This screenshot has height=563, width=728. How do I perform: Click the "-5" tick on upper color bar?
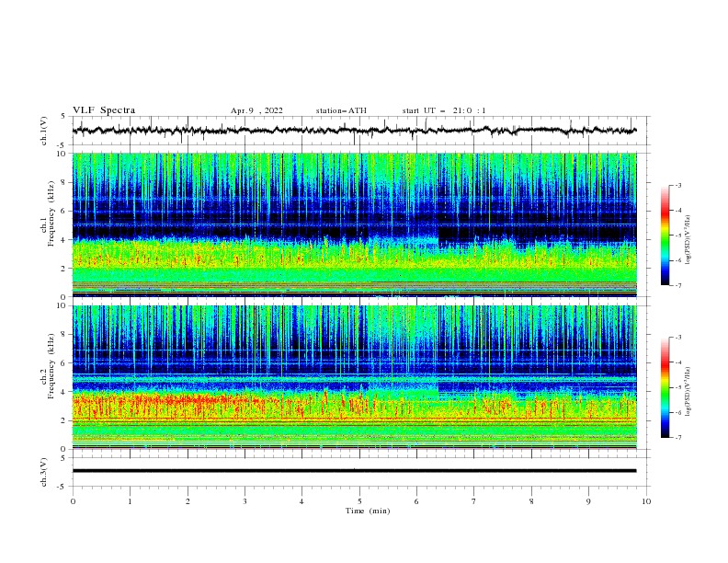(677, 236)
